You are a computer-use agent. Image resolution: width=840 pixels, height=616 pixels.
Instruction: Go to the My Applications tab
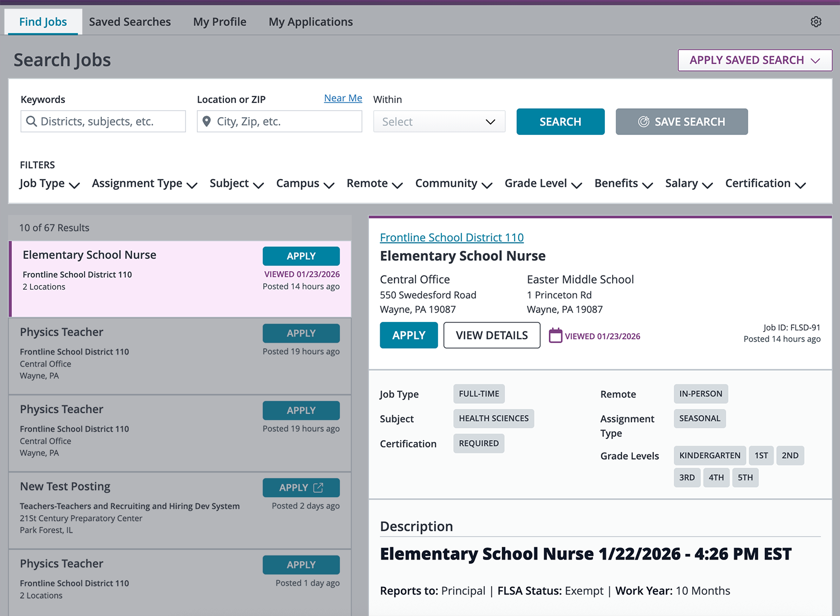[x=310, y=22]
